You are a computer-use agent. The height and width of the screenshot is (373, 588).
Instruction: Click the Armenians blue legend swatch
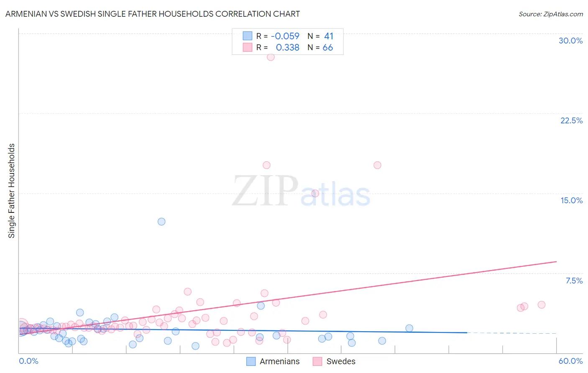[x=251, y=361]
